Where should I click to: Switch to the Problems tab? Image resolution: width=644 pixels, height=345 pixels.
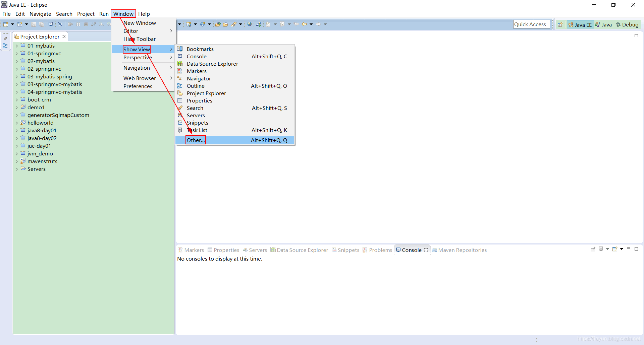click(x=377, y=250)
